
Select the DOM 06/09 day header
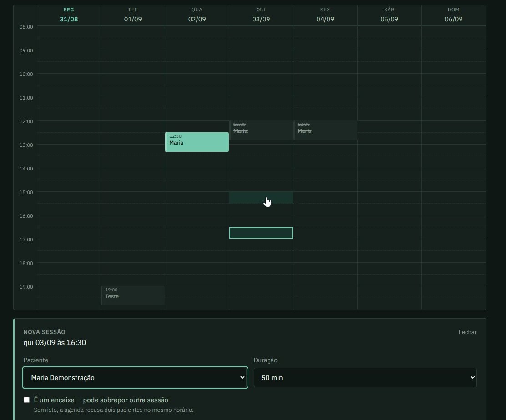(453, 15)
